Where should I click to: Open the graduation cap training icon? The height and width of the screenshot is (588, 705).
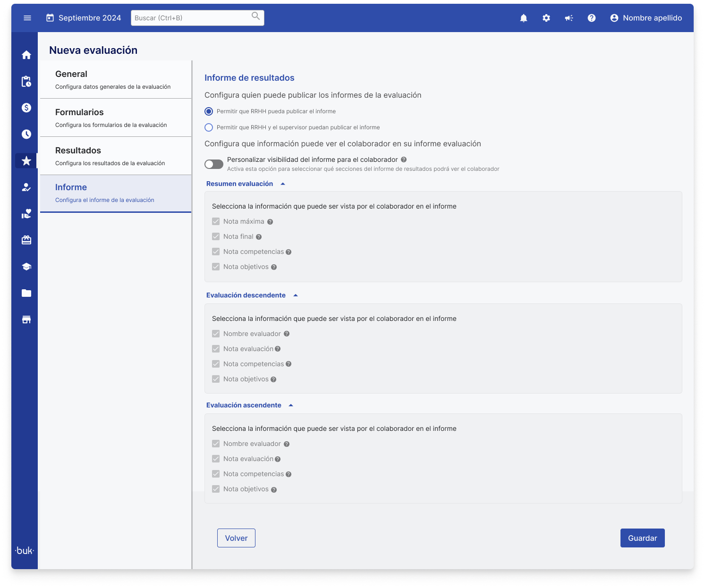[x=26, y=267]
